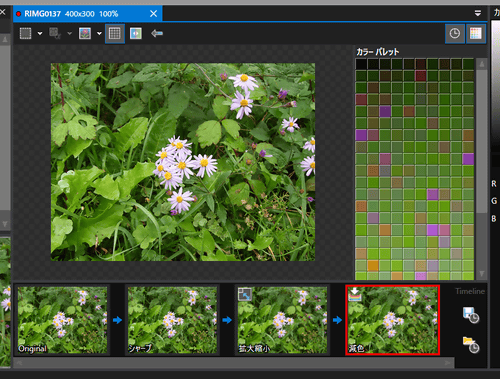
Task: Select the 拡大縮小 timeline step
Action: coord(282,320)
